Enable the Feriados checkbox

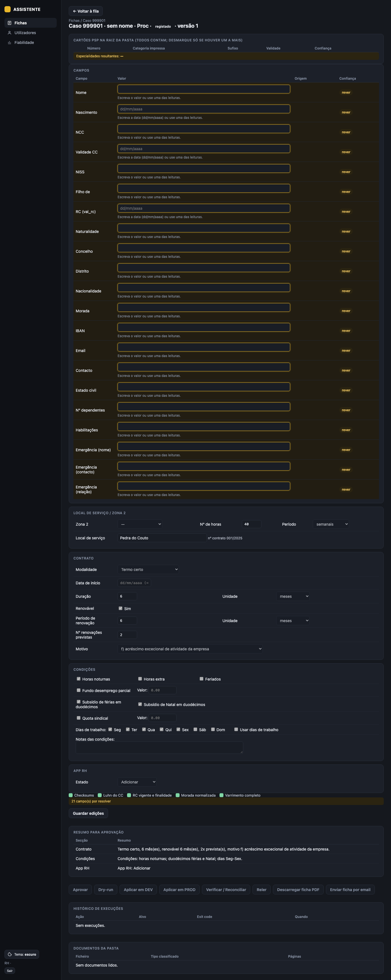201,679
